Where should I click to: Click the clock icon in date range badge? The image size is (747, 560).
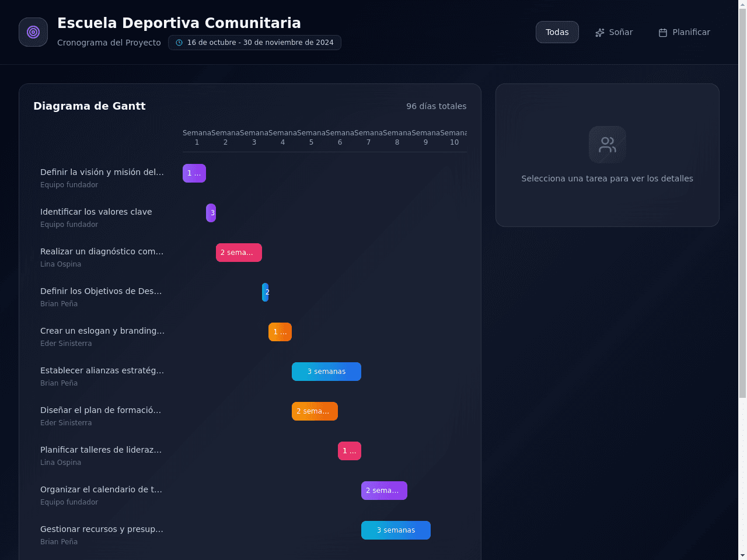(x=179, y=43)
